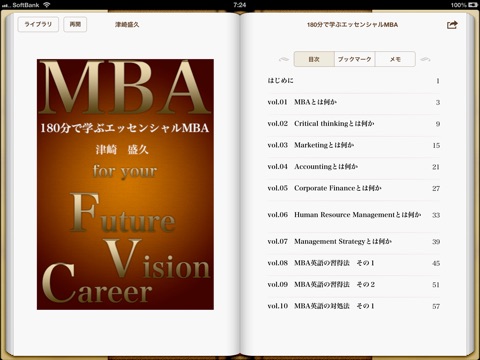Open vol.05 Corporate Finance chapter
Viewport: 480px width, 360px height.
tap(354, 188)
